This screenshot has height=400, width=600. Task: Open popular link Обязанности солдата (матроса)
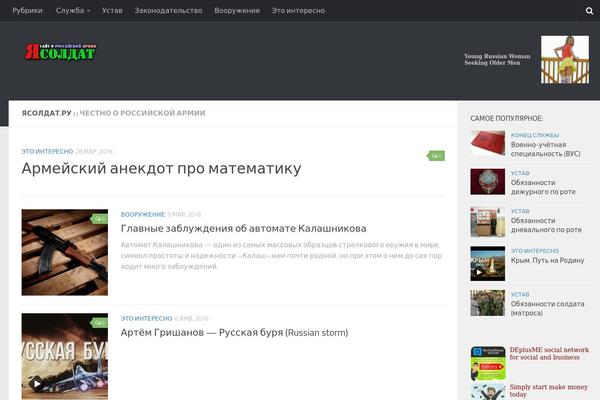point(547,308)
